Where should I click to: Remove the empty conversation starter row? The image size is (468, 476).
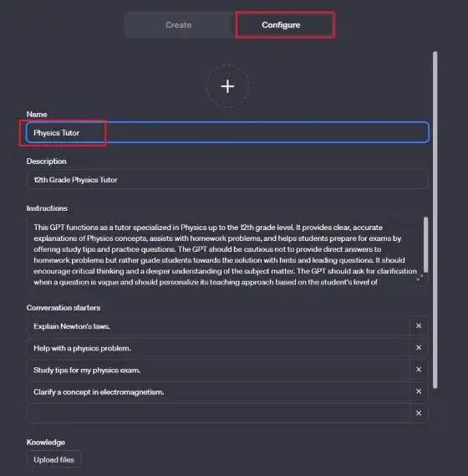pos(419,413)
